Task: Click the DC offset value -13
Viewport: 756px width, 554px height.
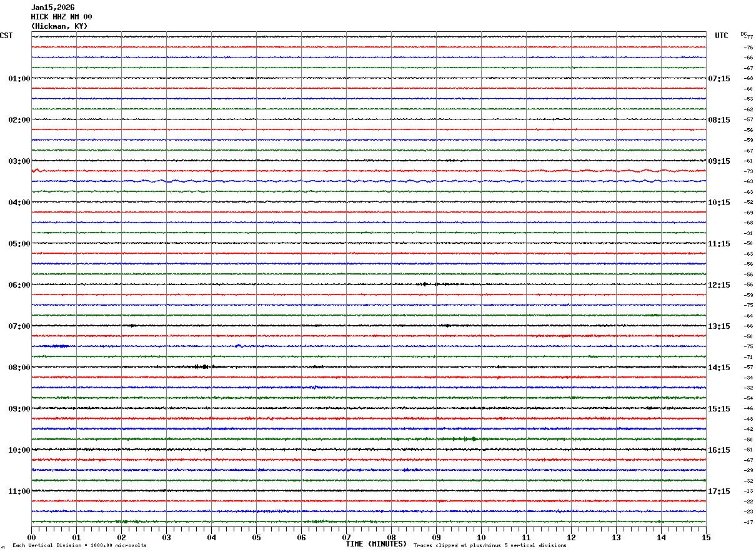Action: pyautogui.click(x=749, y=491)
